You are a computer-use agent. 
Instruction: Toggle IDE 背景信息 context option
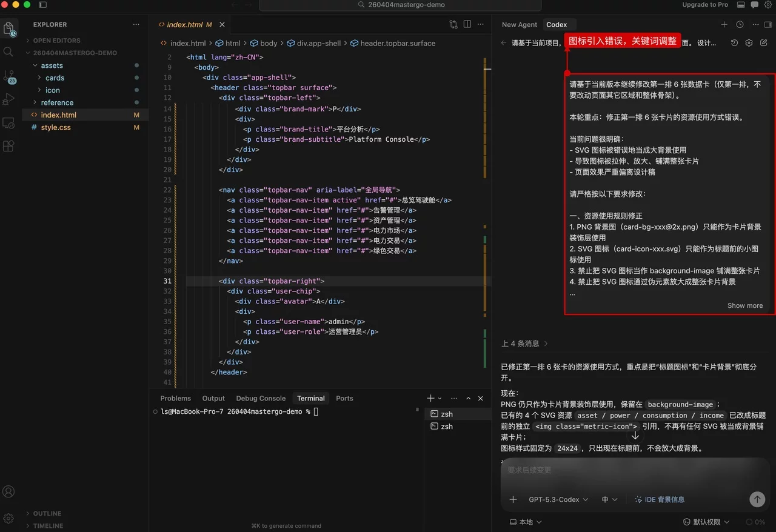[660, 499]
